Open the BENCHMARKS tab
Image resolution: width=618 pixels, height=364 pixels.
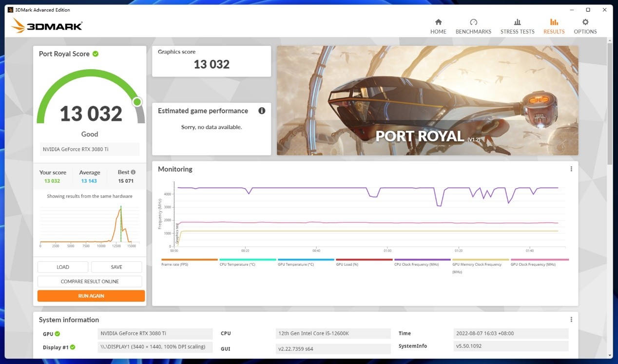coord(473,26)
